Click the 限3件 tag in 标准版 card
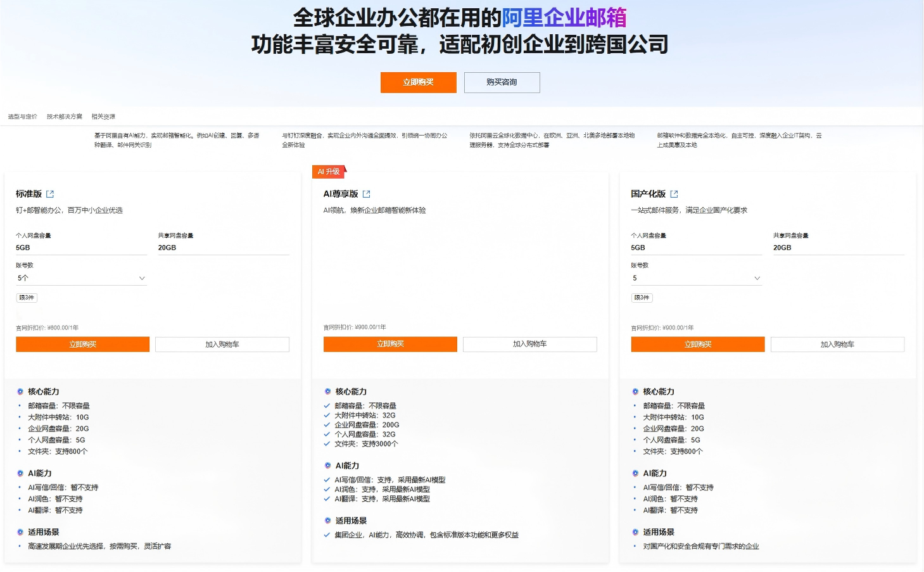The height and width of the screenshot is (572, 924). pyautogui.click(x=26, y=298)
